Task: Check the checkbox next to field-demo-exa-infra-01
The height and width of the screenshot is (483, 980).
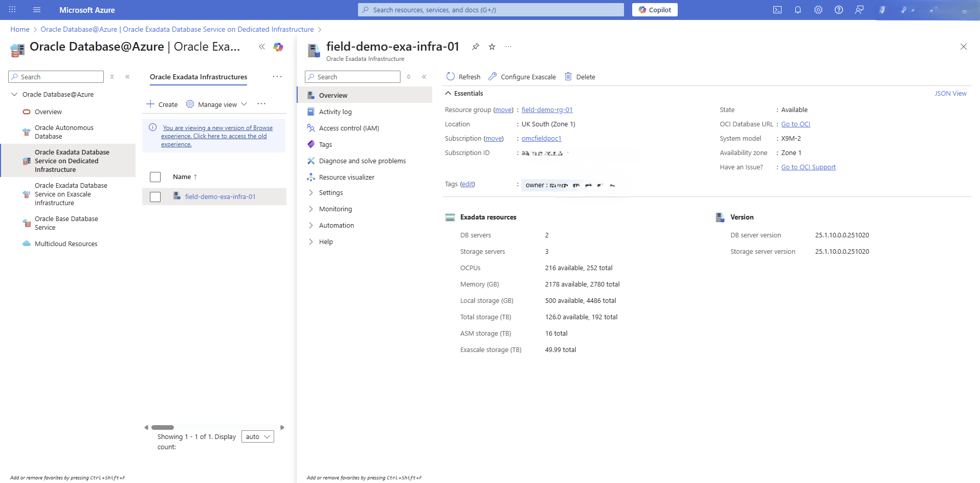Action: [155, 196]
